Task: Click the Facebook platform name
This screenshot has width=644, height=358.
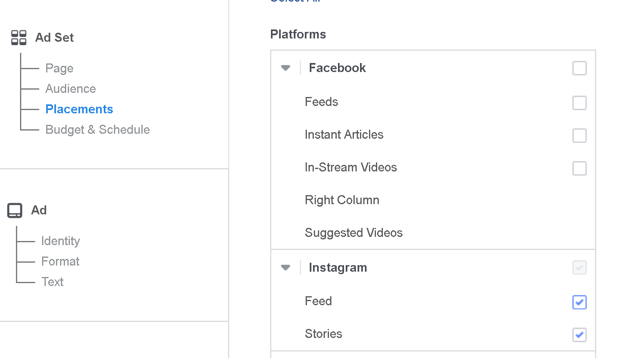Action: [337, 68]
